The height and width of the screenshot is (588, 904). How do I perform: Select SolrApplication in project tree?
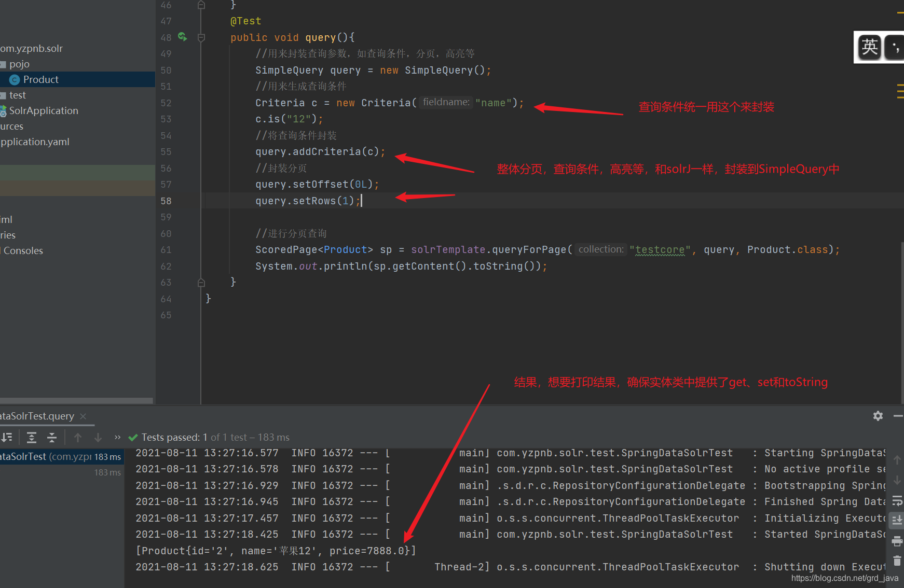click(44, 110)
